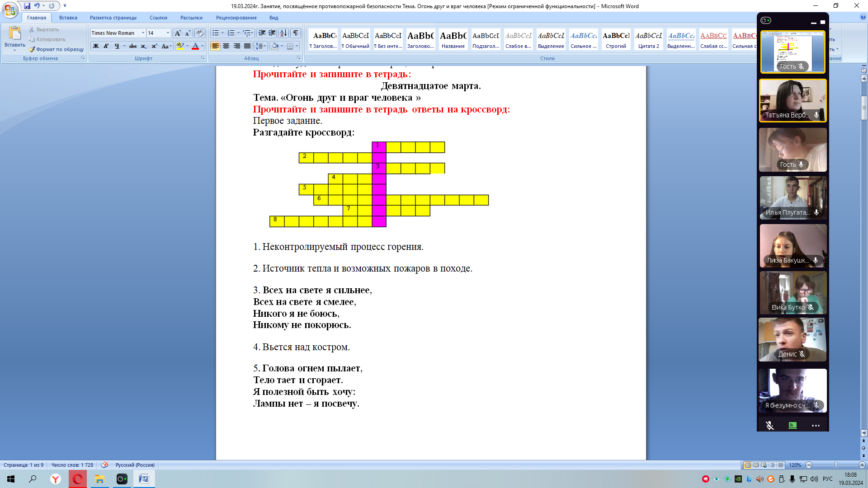
Task: Open the line spacing dropdown
Action: click(261, 46)
